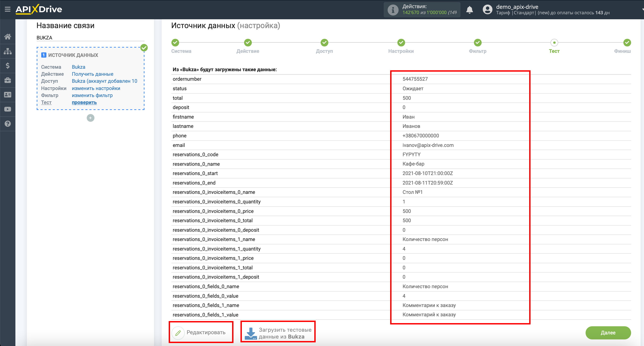Select ordernumber value 544755527
The width and height of the screenshot is (644, 346).
pos(415,79)
